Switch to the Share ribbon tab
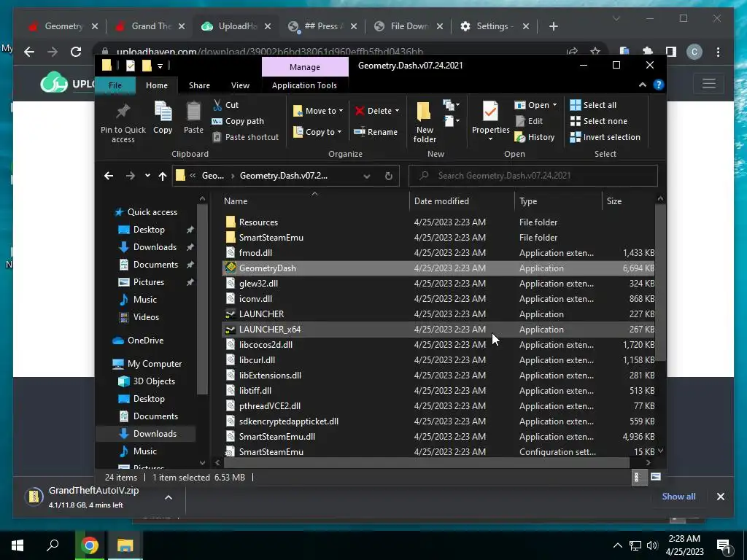 coord(199,85)
